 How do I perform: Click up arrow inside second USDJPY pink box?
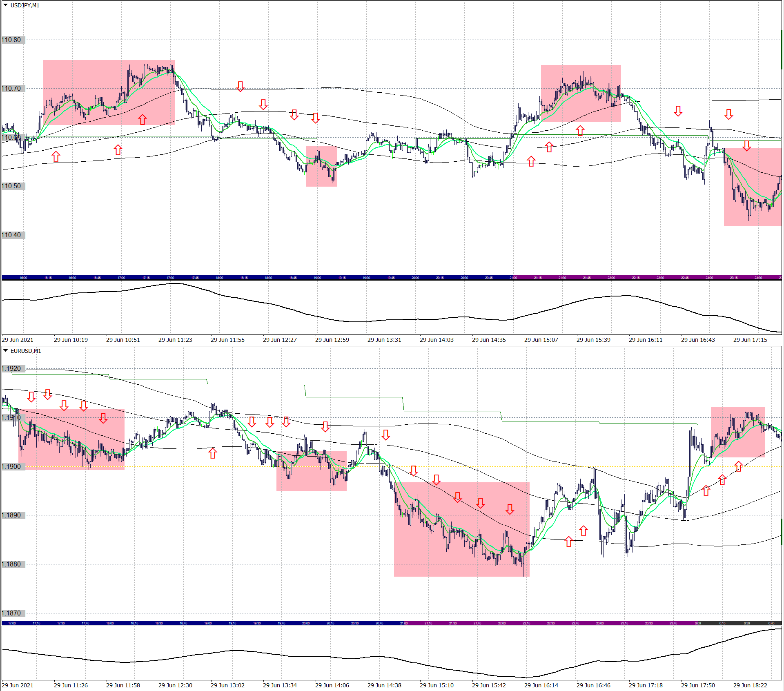pyautogui.click(x=580, y=131)
